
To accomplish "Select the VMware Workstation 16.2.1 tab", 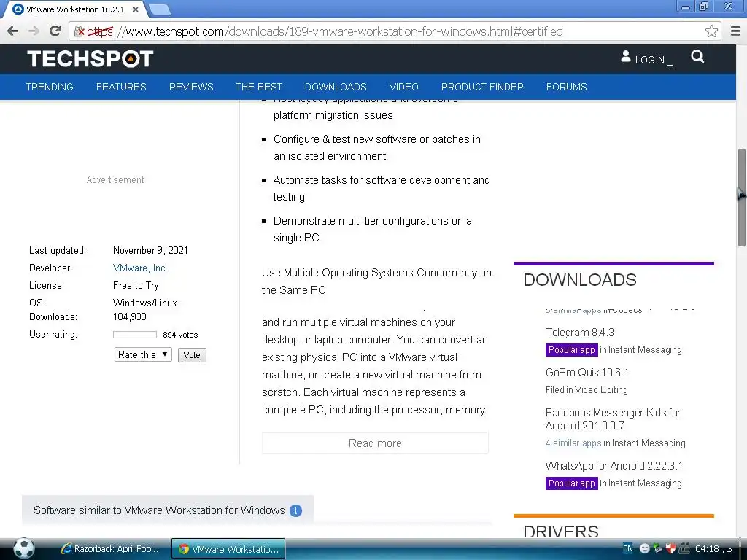I will click(74, 9).
